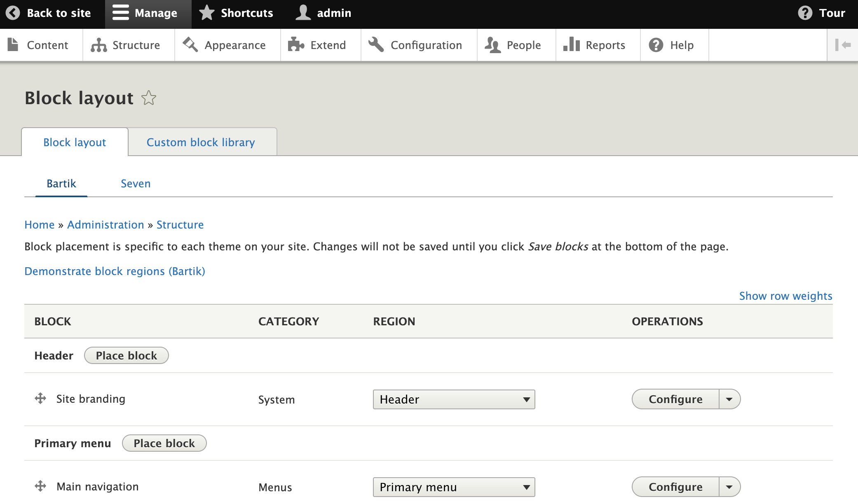Click Place block for Header region

pyautogui.click(x=126, y=355)
